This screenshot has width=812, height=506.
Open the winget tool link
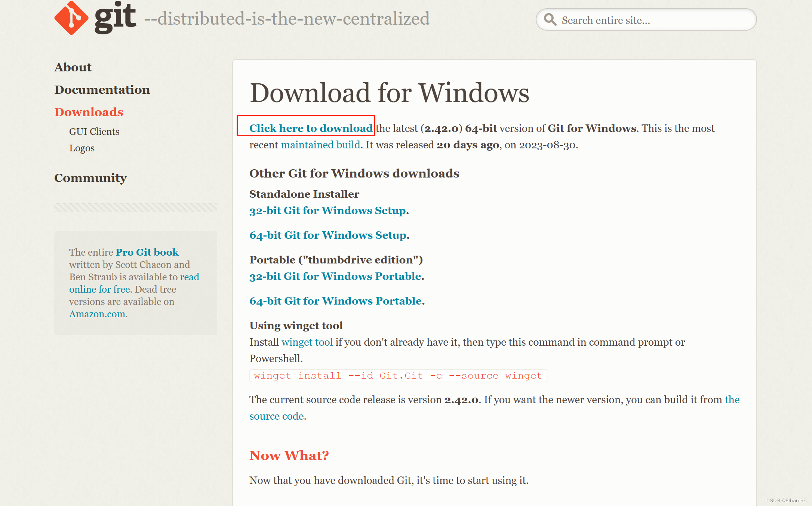[307, 342]
